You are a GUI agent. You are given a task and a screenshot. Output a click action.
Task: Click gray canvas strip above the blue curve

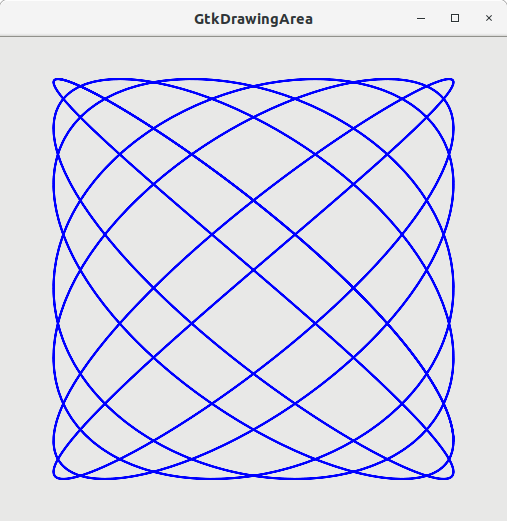253,57
